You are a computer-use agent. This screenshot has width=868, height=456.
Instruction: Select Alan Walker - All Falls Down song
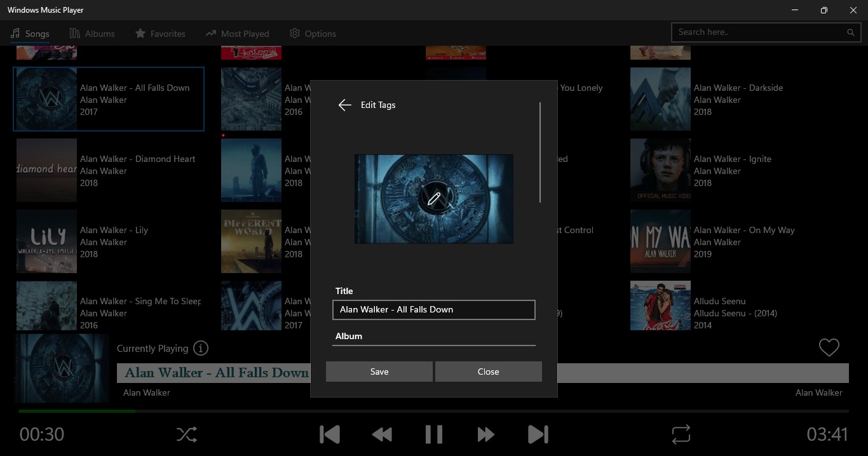click(109, 99)
